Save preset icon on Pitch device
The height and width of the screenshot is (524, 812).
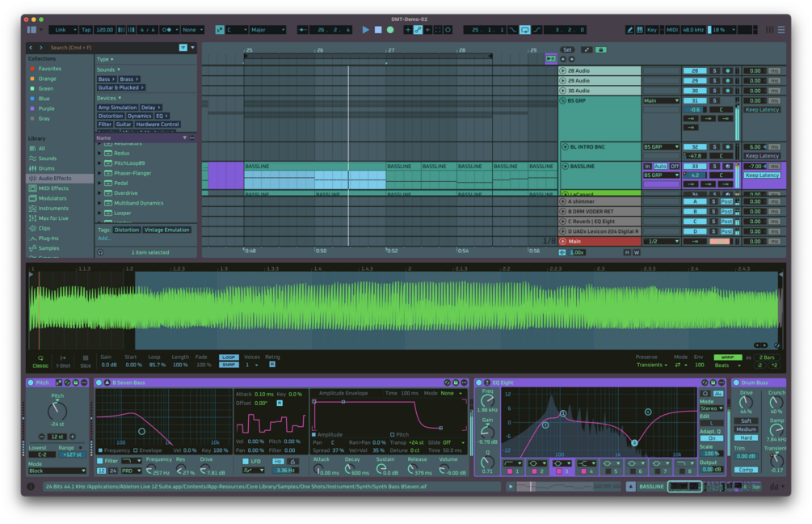(x=76, y=382)
